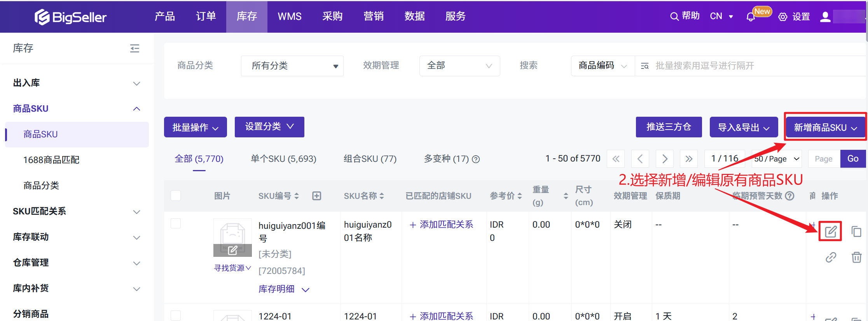Click the link chain icon in first row
The image size is (868, 321).
(831, 257)
